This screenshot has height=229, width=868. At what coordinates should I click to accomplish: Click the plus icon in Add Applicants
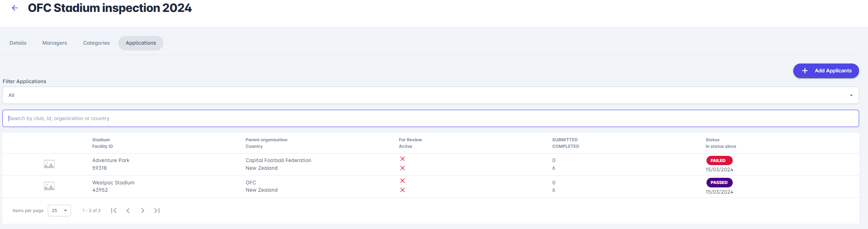[x=805, y=71]
